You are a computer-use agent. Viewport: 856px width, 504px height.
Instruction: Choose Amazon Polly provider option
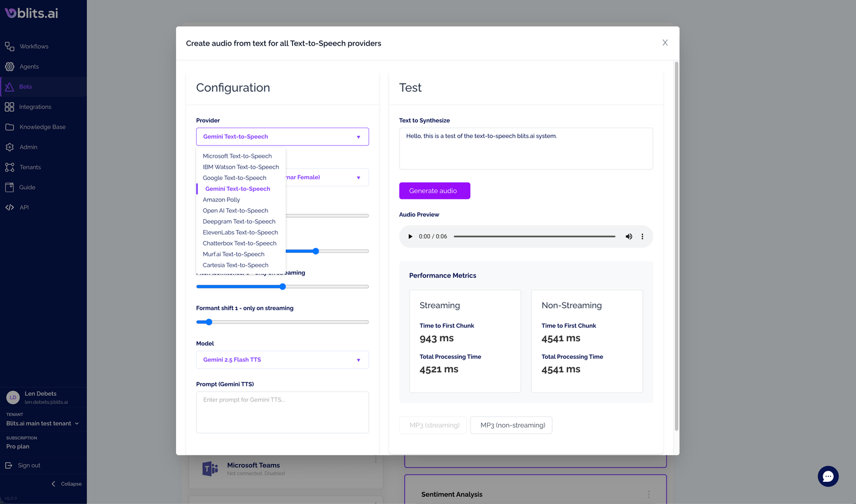click(221, 200)
